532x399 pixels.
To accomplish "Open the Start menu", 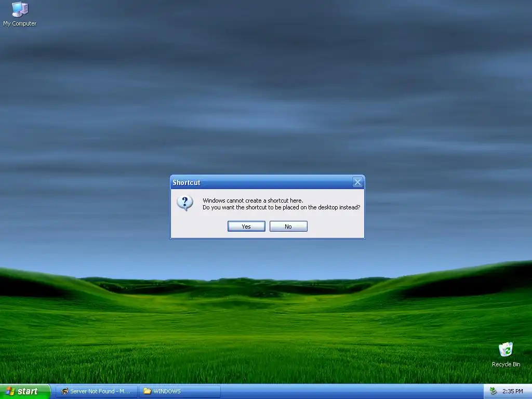I will (x=25, y=391).
